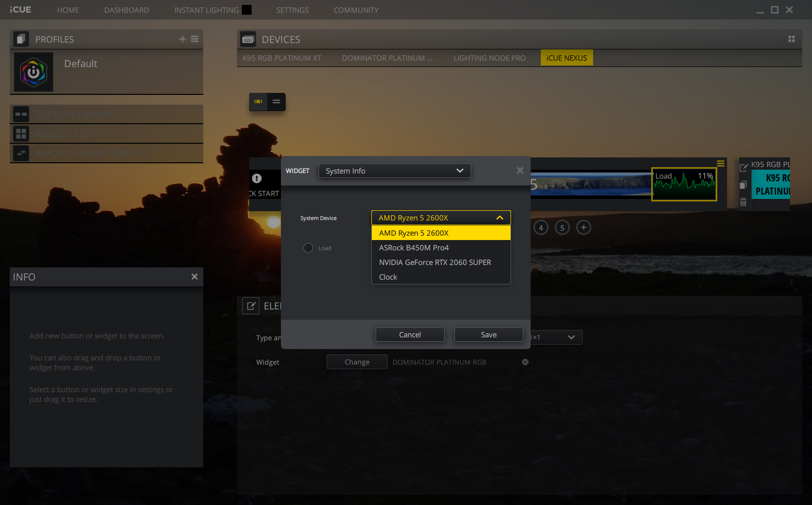Image resolution: width=812 pixels, height=505 pixels.
Task: Choose AMD Ryzen 5 2600X from the list
Action: tap(441, 233)
